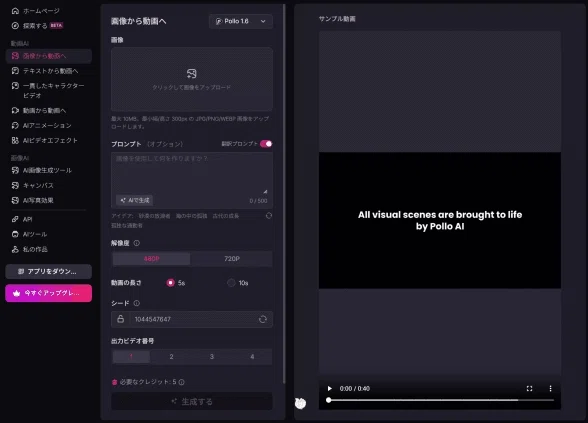Enter fullscreen on the sample video
Screen dimensions: 588x423
(530, 388)
